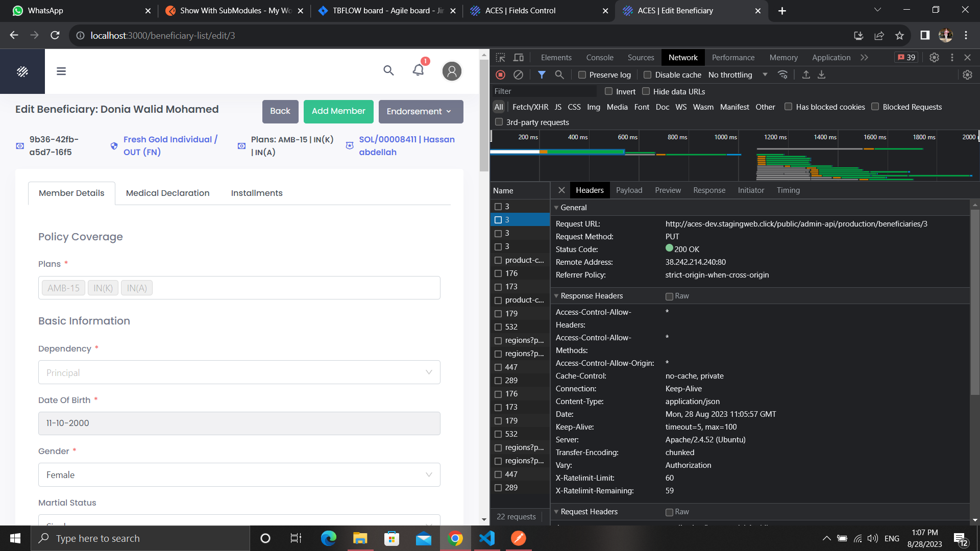
Task: Clear the network log
Action: pyautogui.click(x=518, y=75)
